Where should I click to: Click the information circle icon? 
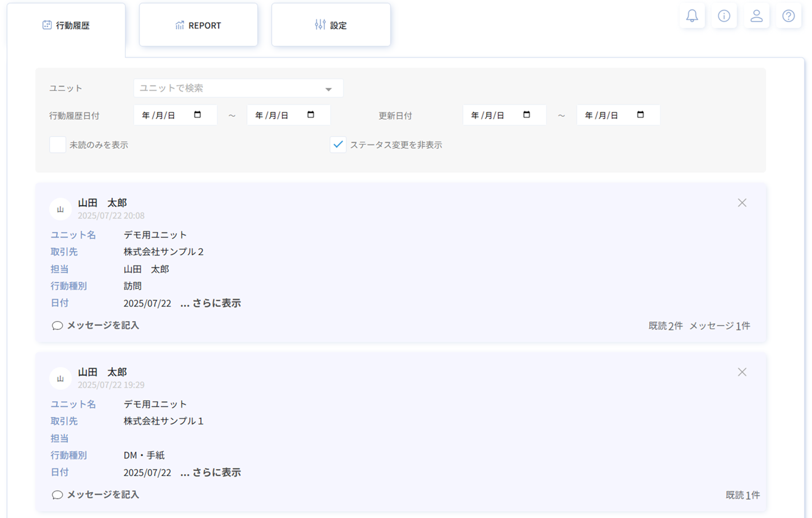coord(724,16)
